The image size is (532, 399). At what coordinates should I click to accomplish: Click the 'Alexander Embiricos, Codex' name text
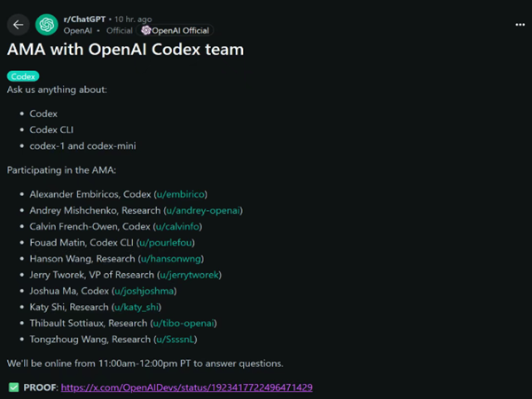pyautogui.click(x=90, y=194)
